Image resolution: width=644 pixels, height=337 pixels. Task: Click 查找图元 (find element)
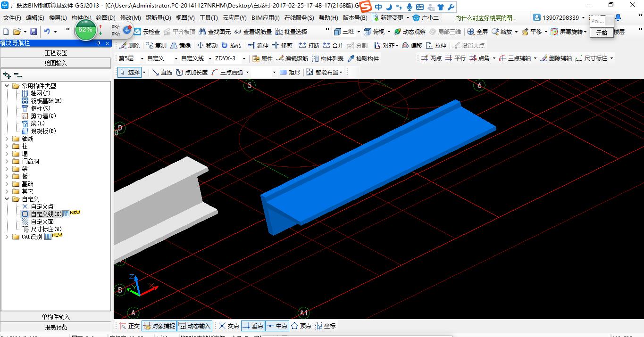click(x=215, y=32)
